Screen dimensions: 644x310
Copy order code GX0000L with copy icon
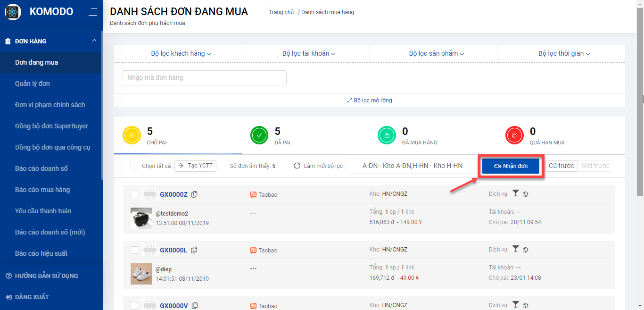pos(194,250)
